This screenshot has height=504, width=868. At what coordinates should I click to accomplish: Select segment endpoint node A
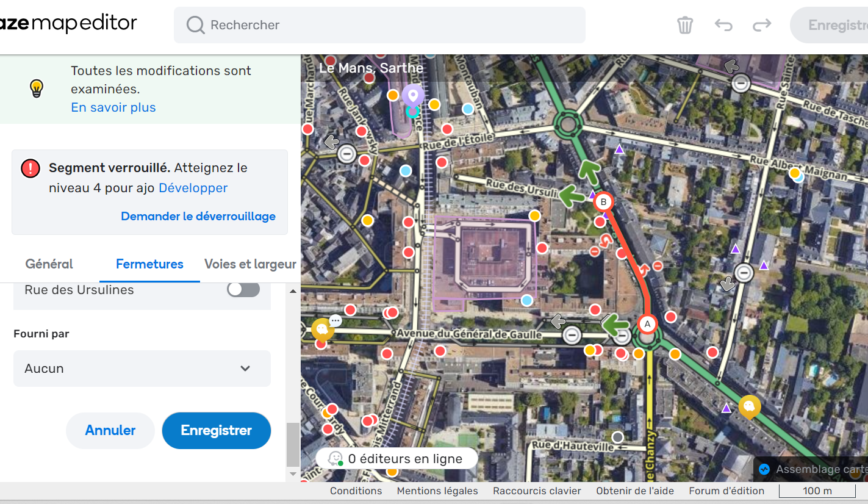click(x=647, y=324)
